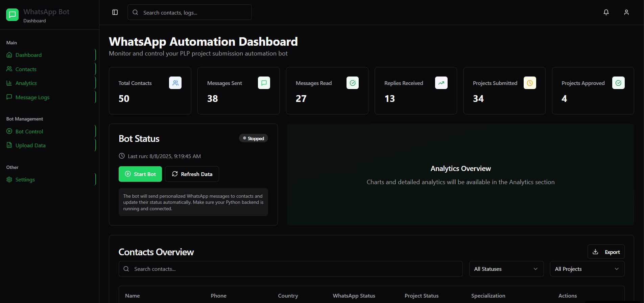Click the Bot Status heading

click(139, 138)
